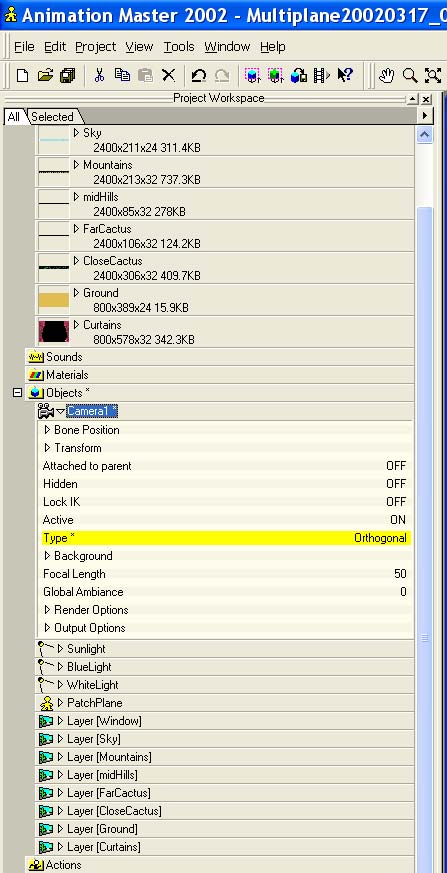
Task: Select the hand Move tool
Action: tap(386, 75)
